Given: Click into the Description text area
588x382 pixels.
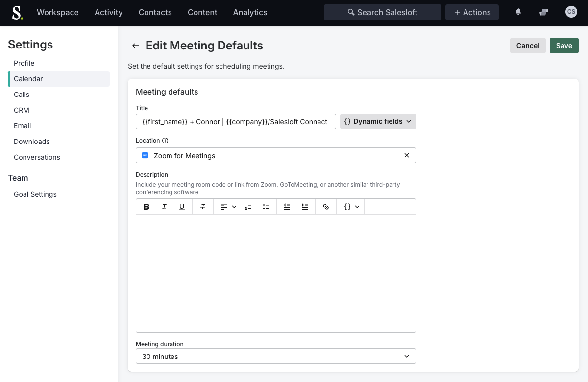Looking at the screenshot, I should click(x=276, y=273).
